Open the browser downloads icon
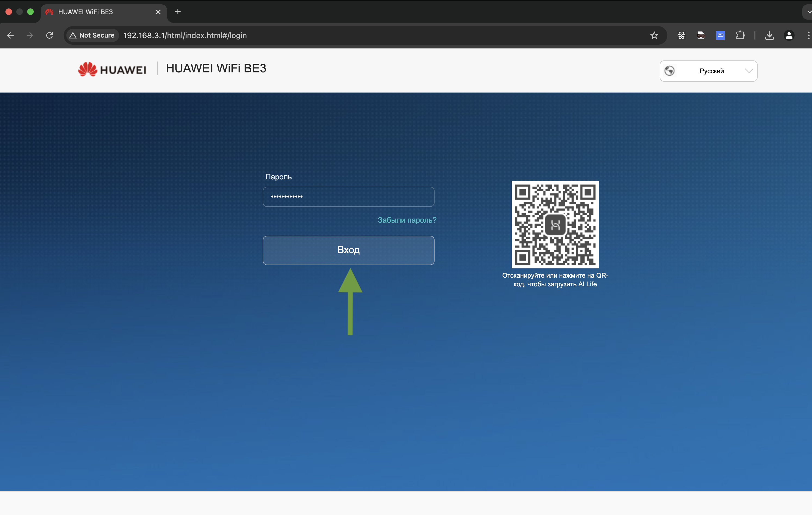This screenshot has width=812, height=515. (x=770, y=35)
